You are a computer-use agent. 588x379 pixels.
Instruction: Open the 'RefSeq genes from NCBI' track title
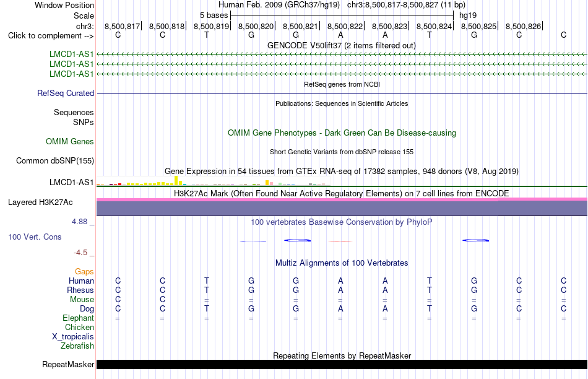coord(342,84)
